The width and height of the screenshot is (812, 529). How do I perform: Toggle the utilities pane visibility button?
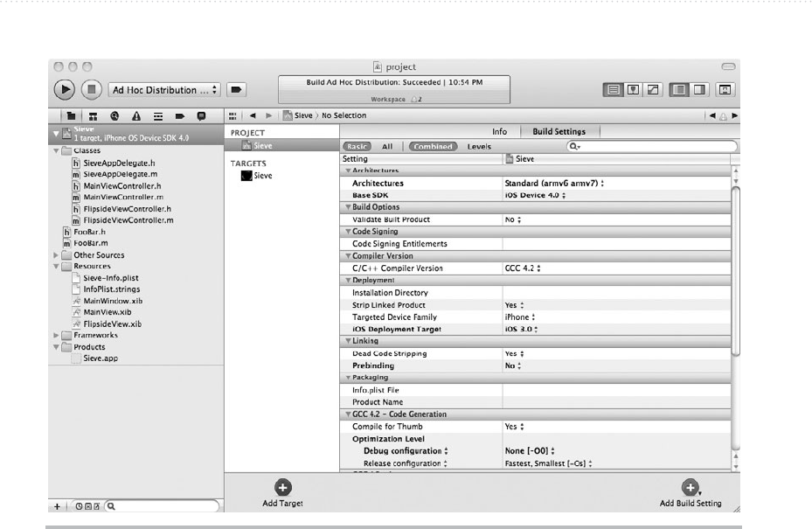(x=699, y=90)
